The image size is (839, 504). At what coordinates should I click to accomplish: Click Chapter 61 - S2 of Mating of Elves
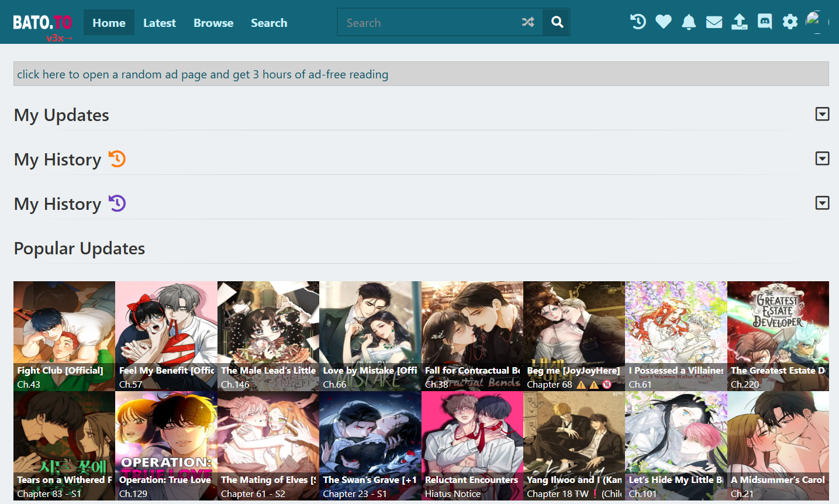click(x=253, y=493)
